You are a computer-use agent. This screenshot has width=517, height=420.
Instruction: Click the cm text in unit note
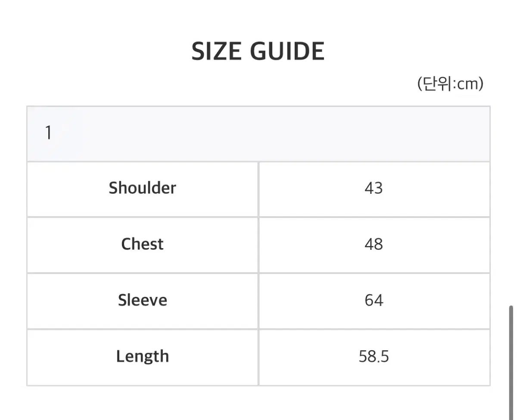(x=467, y=84)
